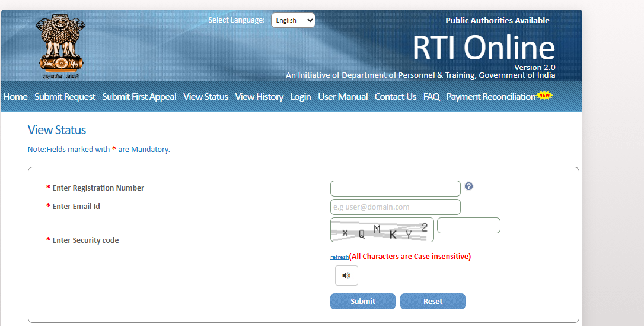
Task: Open the Submit First Appeal menu item
Action: click(139, 97)
